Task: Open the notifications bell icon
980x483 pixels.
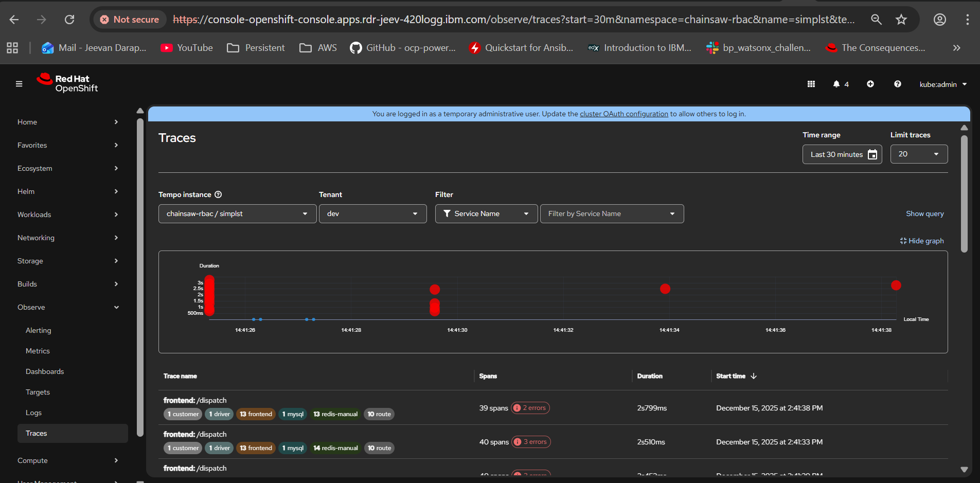Action: (x=836, y=84)
